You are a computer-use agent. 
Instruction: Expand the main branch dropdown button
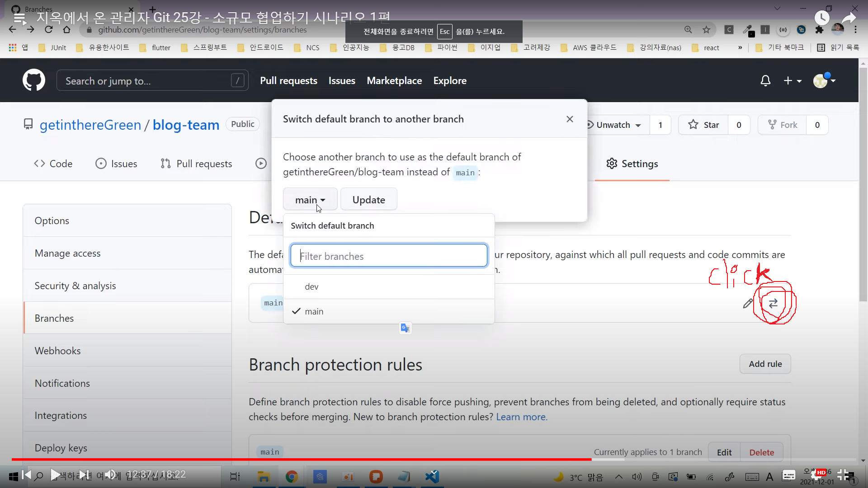click(310, 200)
